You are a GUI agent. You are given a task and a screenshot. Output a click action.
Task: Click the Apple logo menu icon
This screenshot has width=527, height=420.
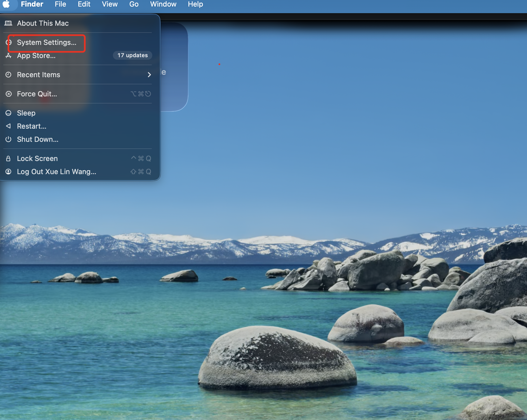click(6, 4)
